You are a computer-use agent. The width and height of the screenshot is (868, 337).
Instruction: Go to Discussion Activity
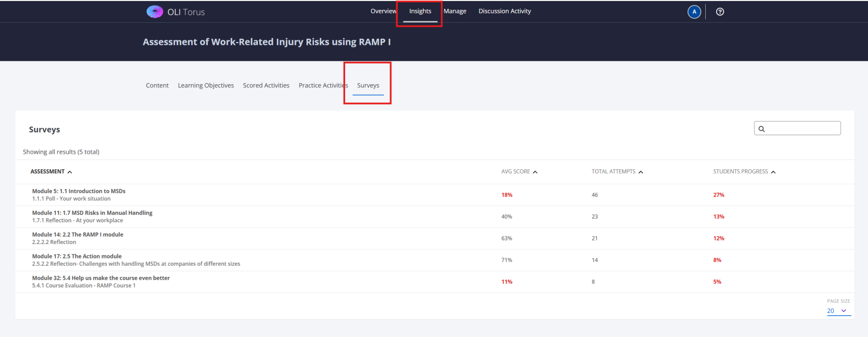click(x=504, y=11)
